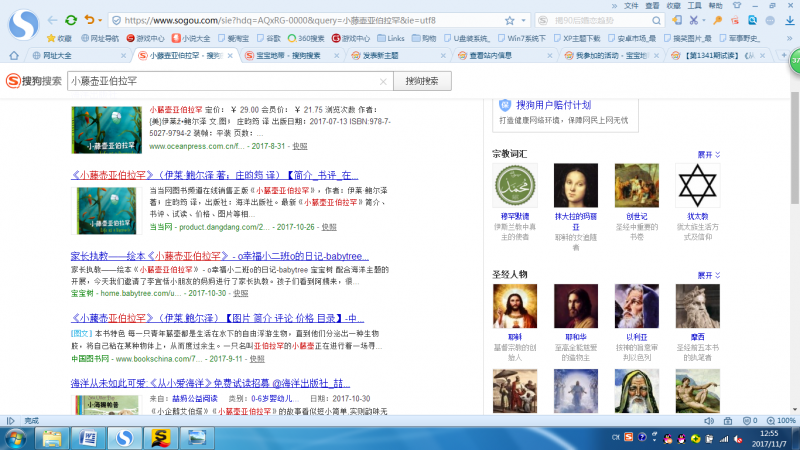Click the 搜狗搜索 logo on results page
Image resolution: width=800 pixels, height=450 pixels.
(35, 81)
